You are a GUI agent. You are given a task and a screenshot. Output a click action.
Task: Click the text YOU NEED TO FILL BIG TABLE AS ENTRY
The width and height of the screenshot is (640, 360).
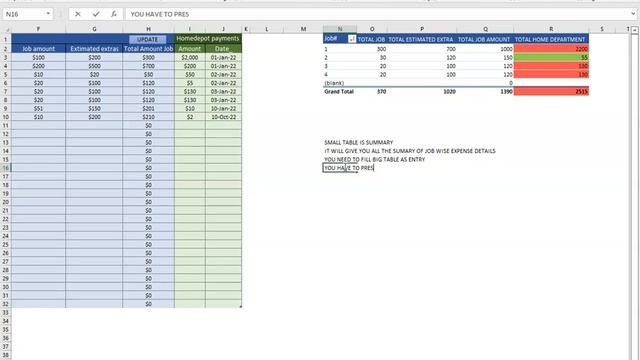click(x=374, y=160)
